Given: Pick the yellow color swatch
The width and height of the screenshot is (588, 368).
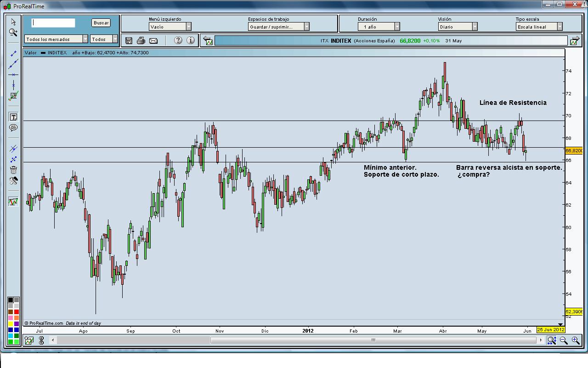Looking at the screenshot, I should 11,324.
